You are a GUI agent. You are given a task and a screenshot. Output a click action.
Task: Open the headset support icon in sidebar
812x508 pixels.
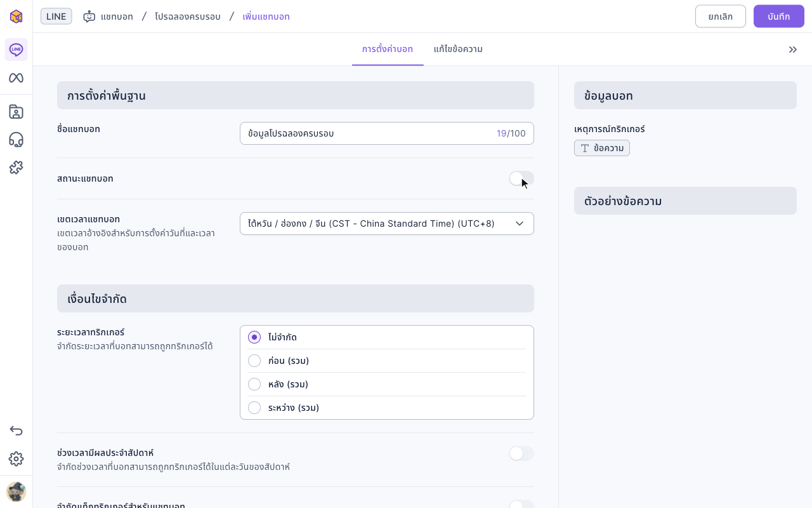(x=16, y=140)
